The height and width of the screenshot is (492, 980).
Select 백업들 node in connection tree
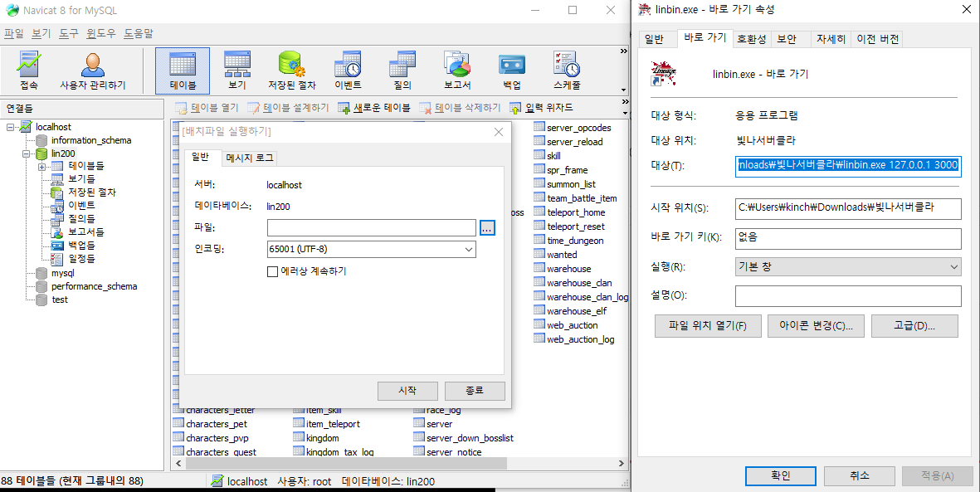(x=81, y=245)
